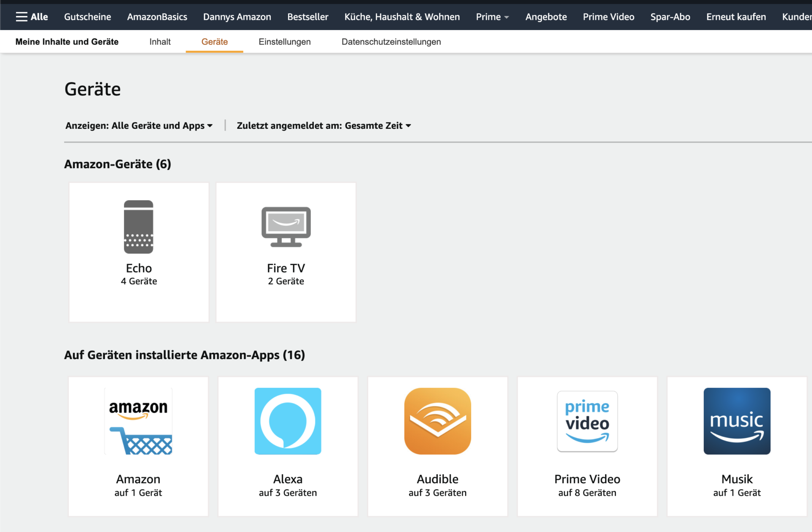The height and width of the screenshot is (532, 812).
Task: Open the Datenschutzeinstellungen tab
Action: [391, 42]
